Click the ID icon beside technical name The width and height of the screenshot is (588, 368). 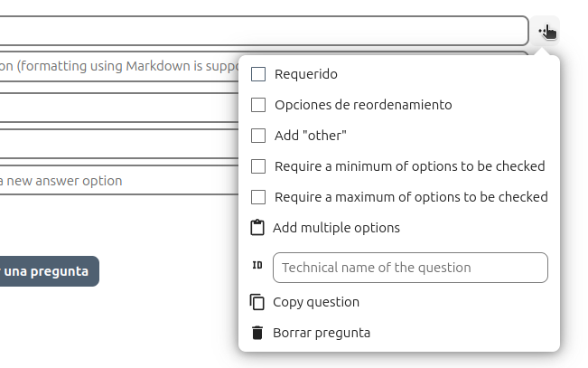click(x=257, y=266)
